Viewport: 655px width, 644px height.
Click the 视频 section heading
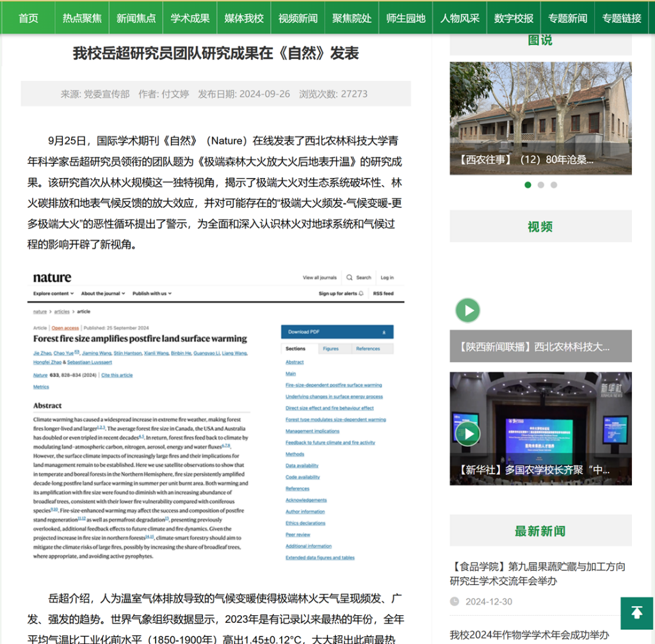(540, 227)
